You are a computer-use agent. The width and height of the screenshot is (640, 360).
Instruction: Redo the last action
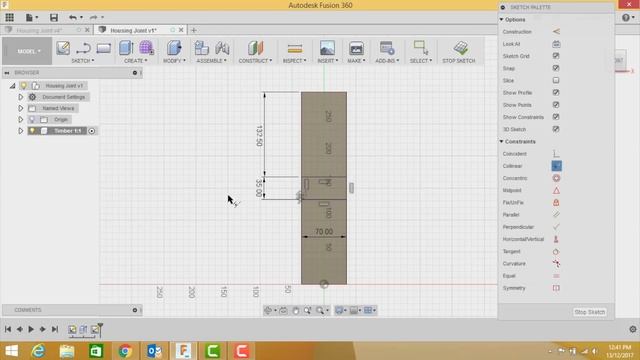(93, 17)
